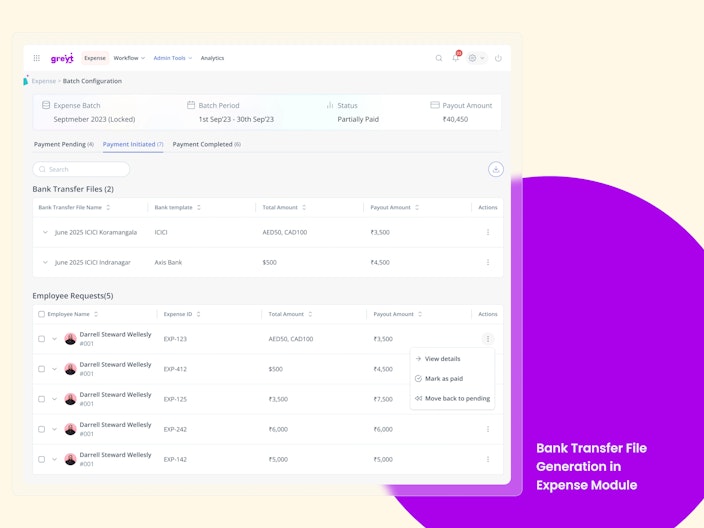The height and width of the screenshot is (528, 704).
Task: Open actions menu for EXP-142 row
Action: pyautogui.click(x=488, y=459)
